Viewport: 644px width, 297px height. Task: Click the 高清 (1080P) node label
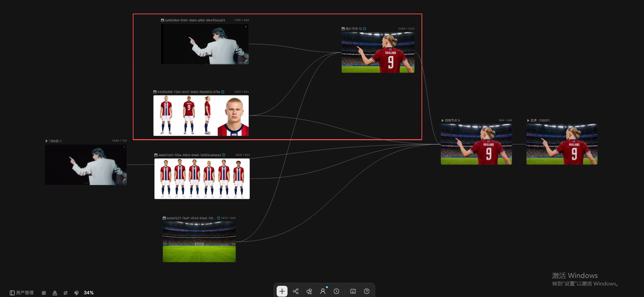click(540, 120)
